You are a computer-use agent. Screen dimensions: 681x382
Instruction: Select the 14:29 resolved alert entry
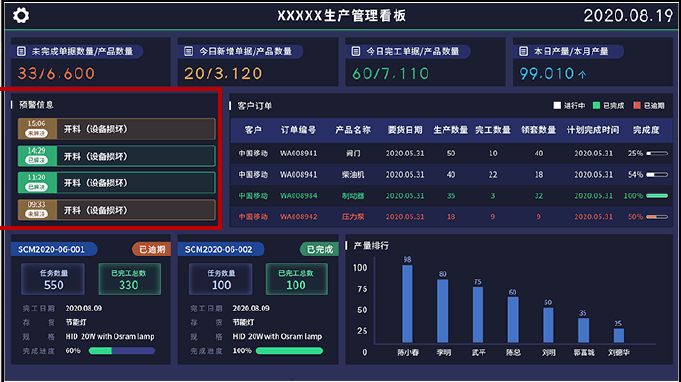116,156
